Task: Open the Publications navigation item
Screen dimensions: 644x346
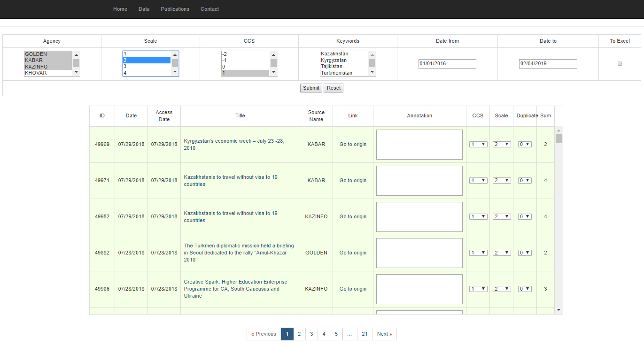Action: tap(175, 9)
